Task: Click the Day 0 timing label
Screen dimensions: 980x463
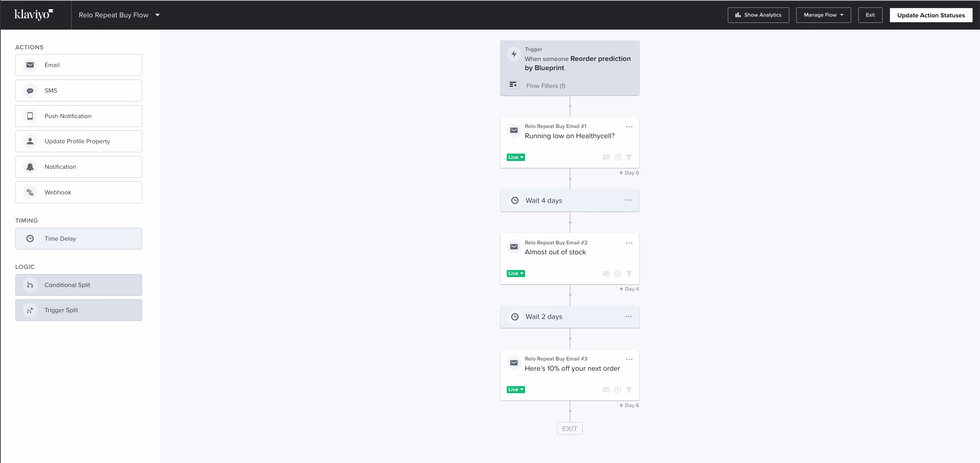Action: click(x=629, y=173)
